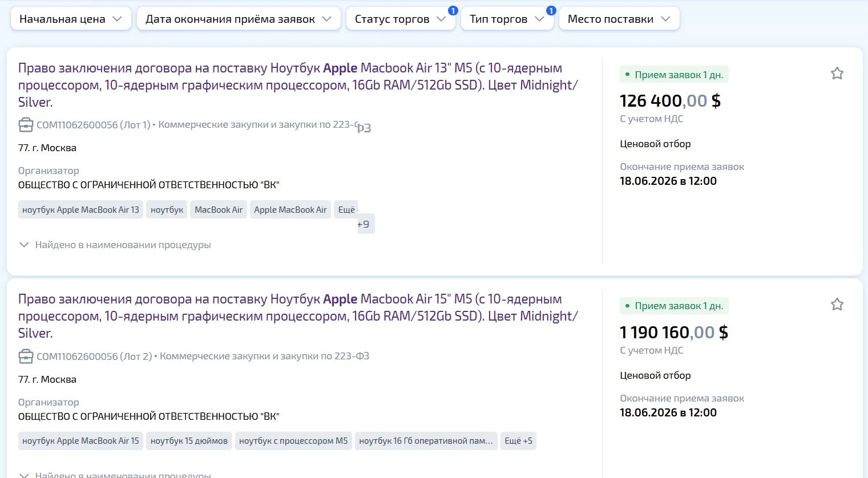The width and height of the screenshot is (868, 478).
Task: Open the Macbook Air 13" M5 procurement title
Action: click(x=298, y=85)
